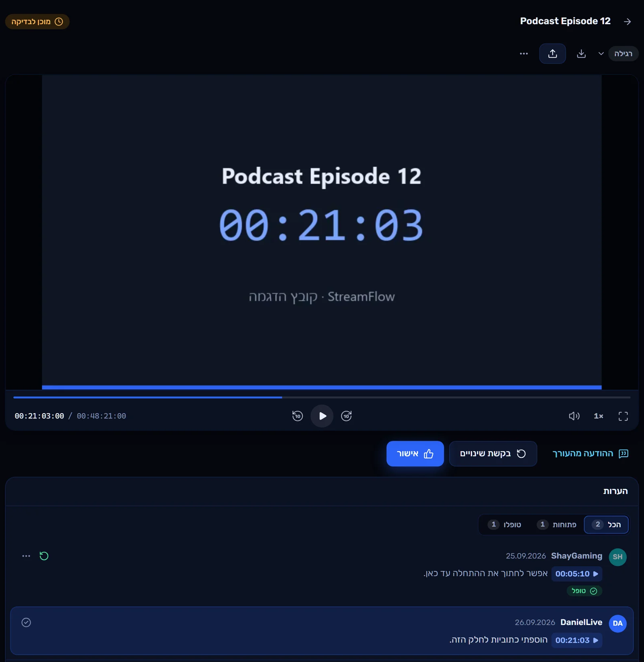Click the טופל resolved badge
This screenshot has width=644, height=662.
point(584,591)
